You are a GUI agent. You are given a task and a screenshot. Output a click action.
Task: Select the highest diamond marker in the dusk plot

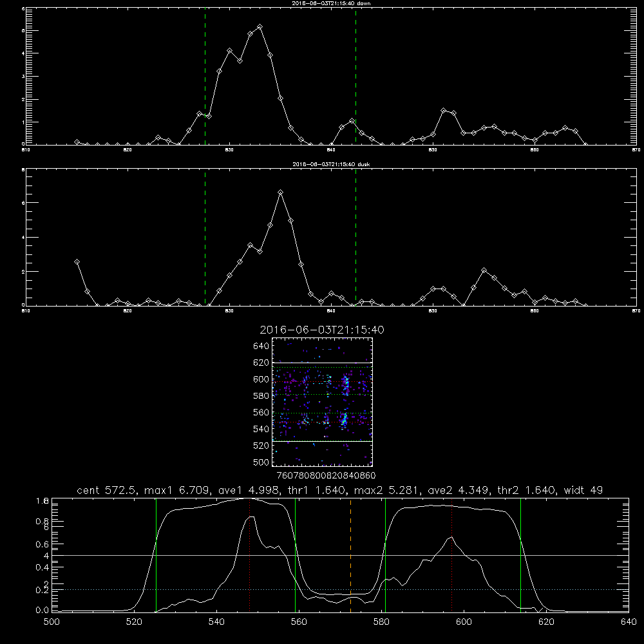[281, 192]
